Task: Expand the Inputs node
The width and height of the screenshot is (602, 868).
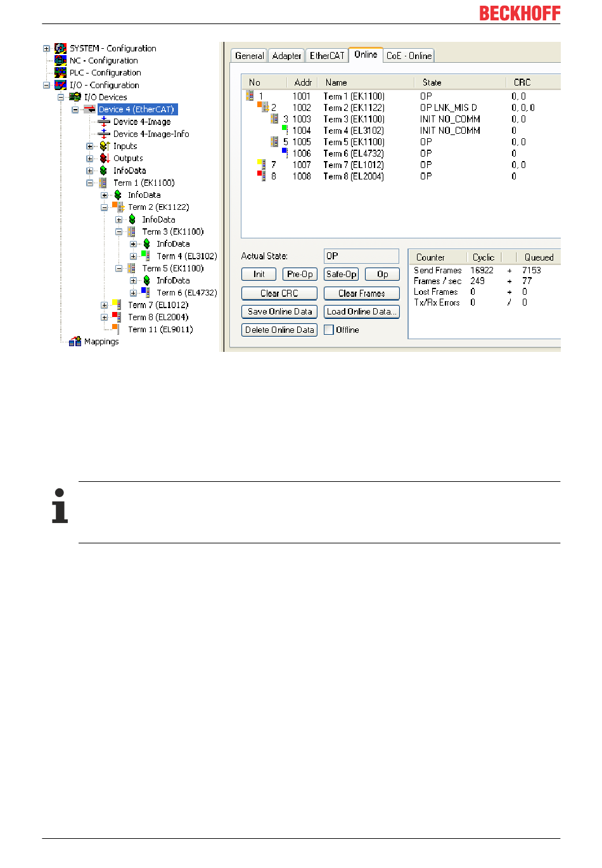Action: (90, 146)
